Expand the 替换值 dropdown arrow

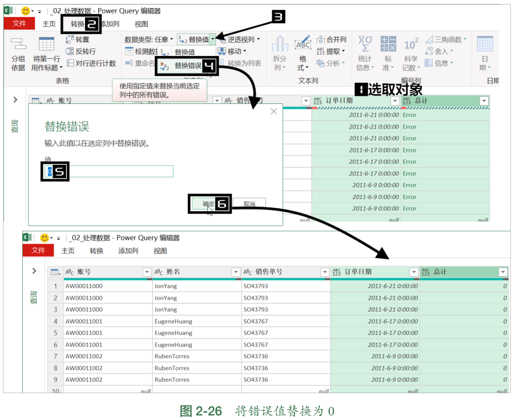pyautogui.click(x=213, y=39)
